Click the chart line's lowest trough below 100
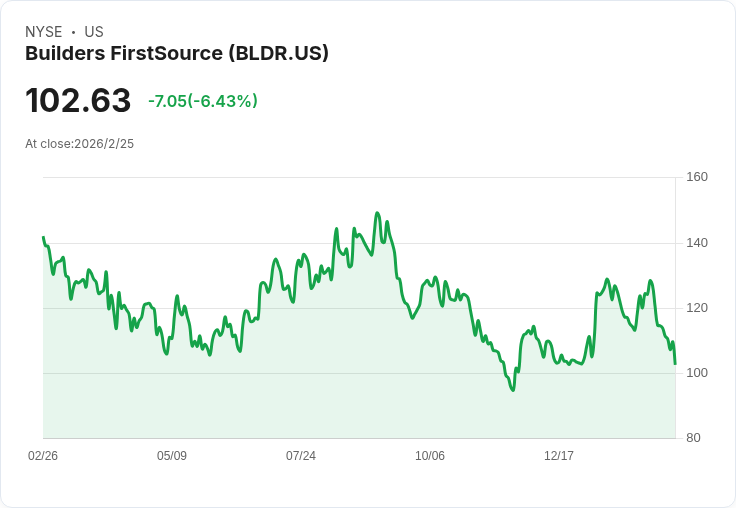This screenshot has width=736, height=508. pyautogui.click(x=513, y=390)
